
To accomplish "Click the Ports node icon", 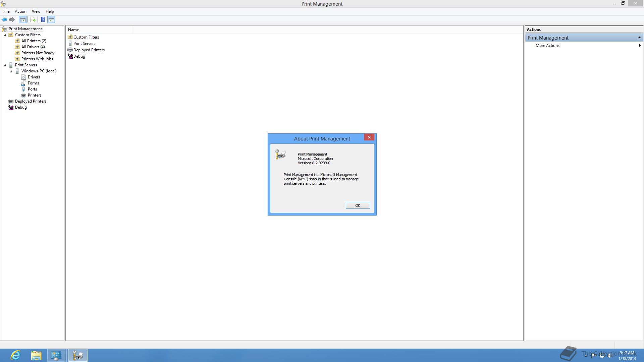I will pos(23,89).
